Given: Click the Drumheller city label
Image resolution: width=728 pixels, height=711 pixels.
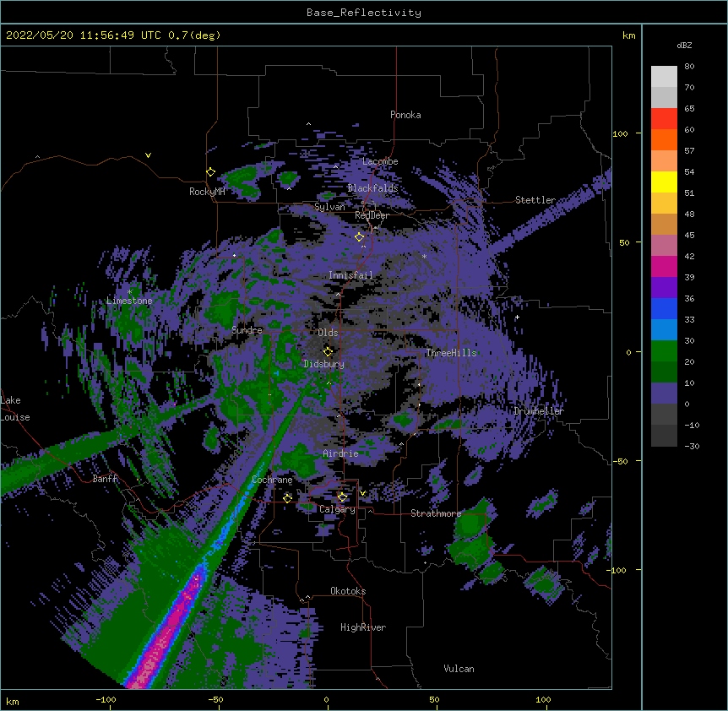Looking at the screenshot, I should coord(539,411).
